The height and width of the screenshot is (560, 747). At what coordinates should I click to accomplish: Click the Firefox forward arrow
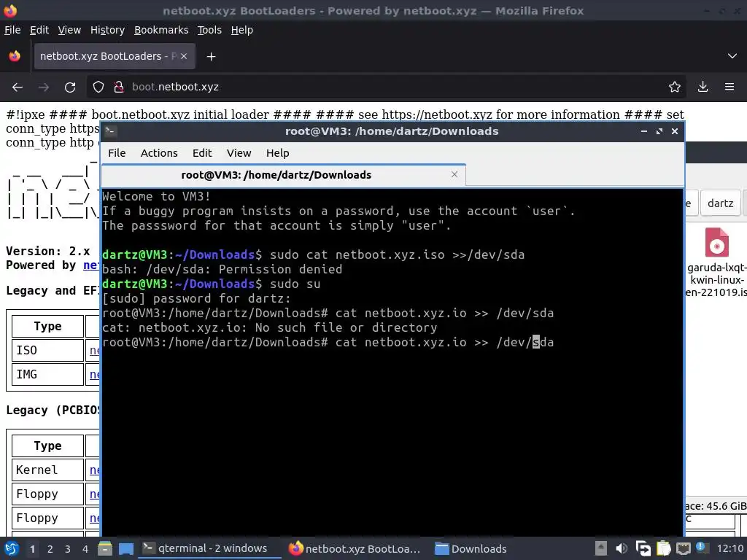[44, 87]
